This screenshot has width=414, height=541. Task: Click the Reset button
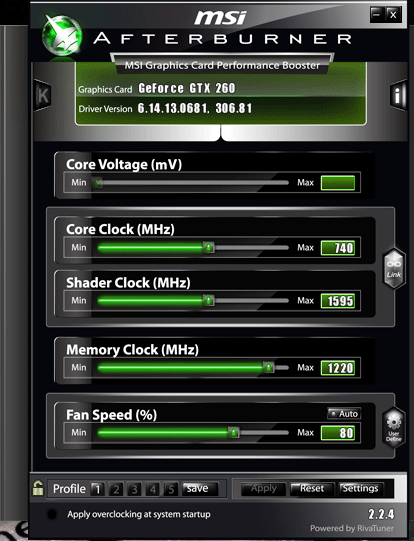pos(312,489)
